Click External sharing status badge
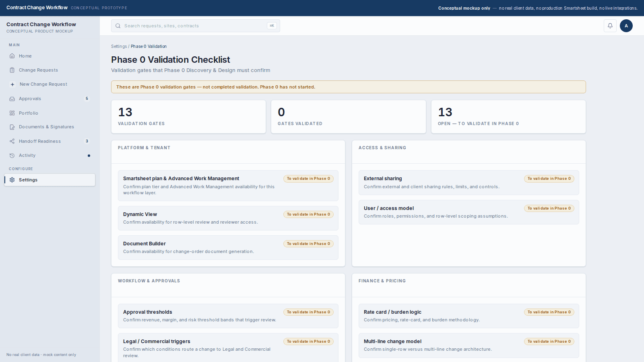 click(549, 179)
